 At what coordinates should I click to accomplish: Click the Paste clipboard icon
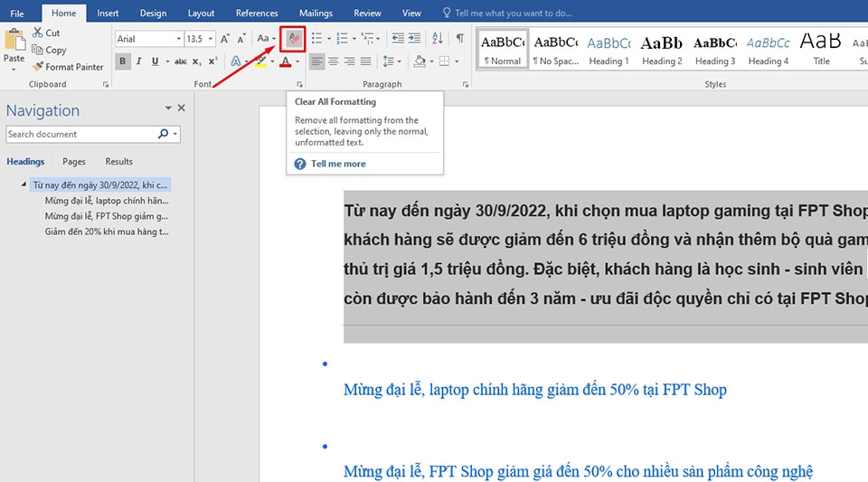click(x=14, y=41)
